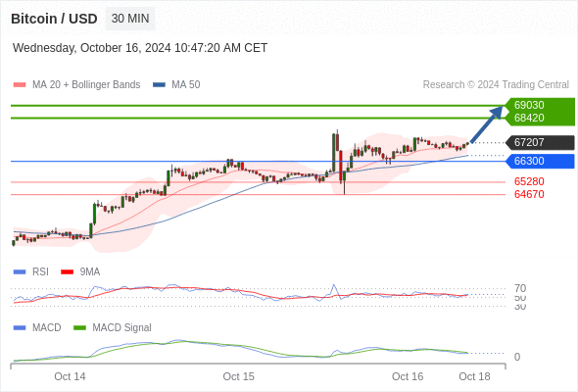Screen dimensions: 578x392
Task: Click the MACD 0 level label
Action: pos(517,357)
